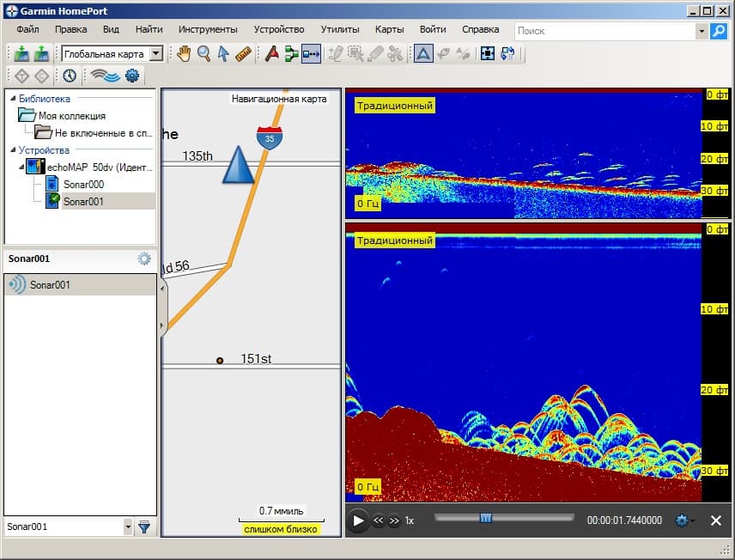
Task: Activate the Measure ruler tool
Action: [244, 54]
